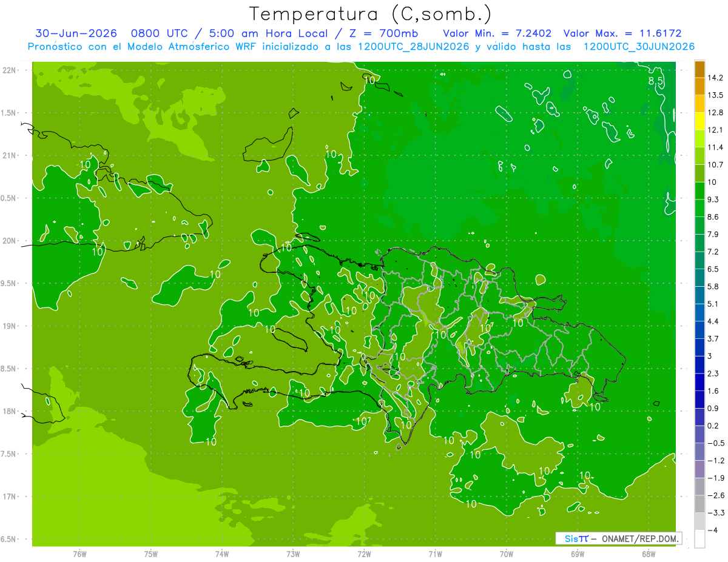Pick the grey swatch between -3.3 and -2.6
The height and width of the screenshot is (562, 728).
699,504
